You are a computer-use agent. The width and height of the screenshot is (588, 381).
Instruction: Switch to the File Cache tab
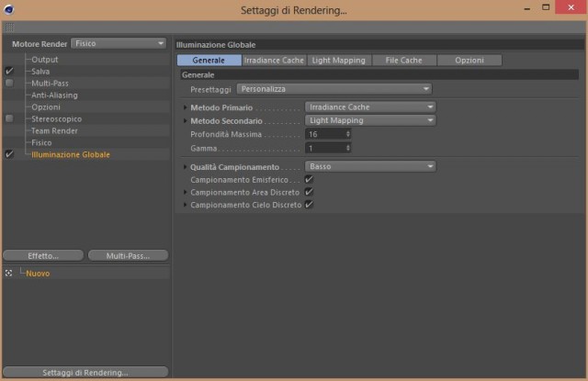coord(404,61)
